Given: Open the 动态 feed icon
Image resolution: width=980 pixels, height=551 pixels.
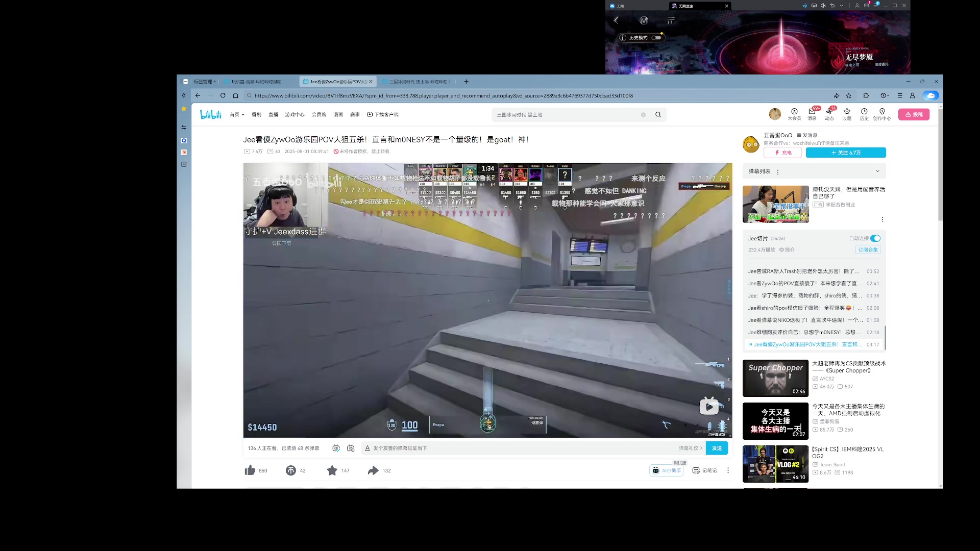Looking at the screenshot, I should (x=829, y=114).
